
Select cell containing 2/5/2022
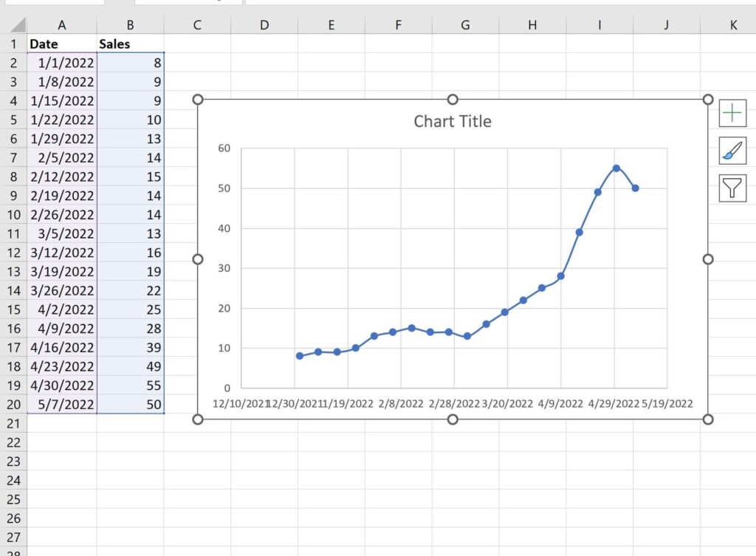62,158
